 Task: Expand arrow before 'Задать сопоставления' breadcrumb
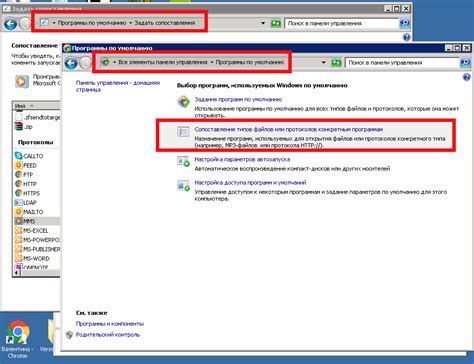[x=130, y=23]
